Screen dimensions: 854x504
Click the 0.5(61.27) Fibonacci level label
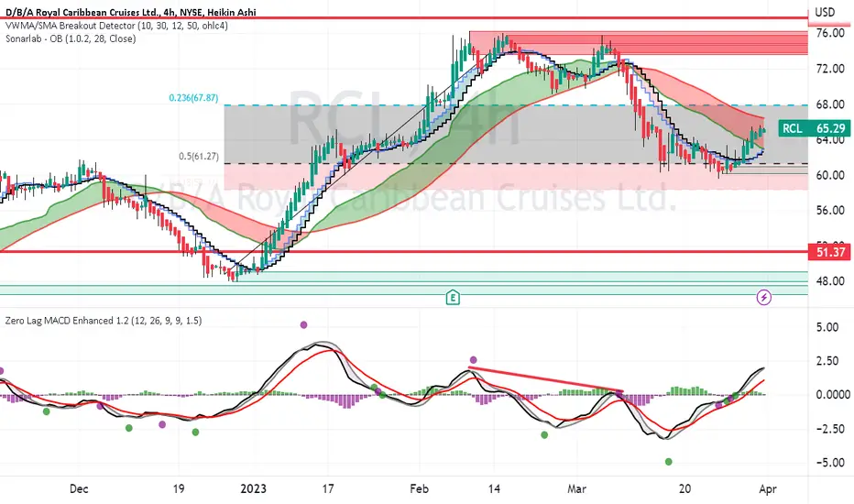coord(199,157)
